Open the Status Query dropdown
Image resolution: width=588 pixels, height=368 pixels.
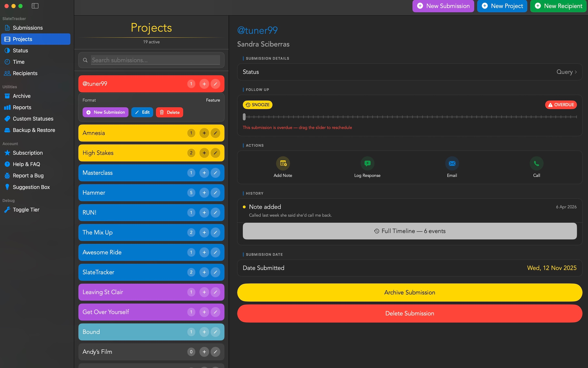(566, 72)
